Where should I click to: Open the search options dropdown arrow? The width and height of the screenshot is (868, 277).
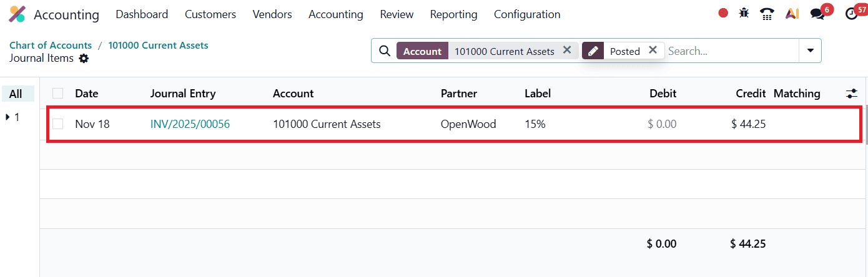click(x=811, y=51)
